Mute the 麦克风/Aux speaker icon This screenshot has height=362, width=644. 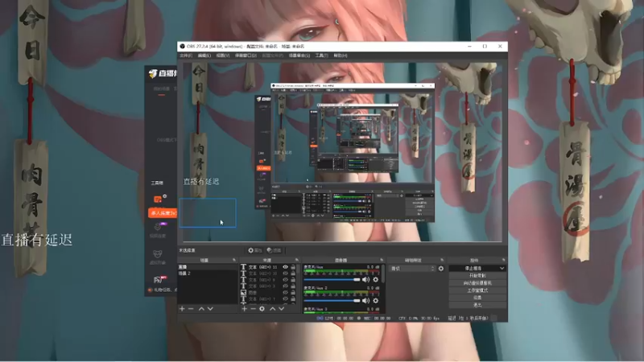365,279
